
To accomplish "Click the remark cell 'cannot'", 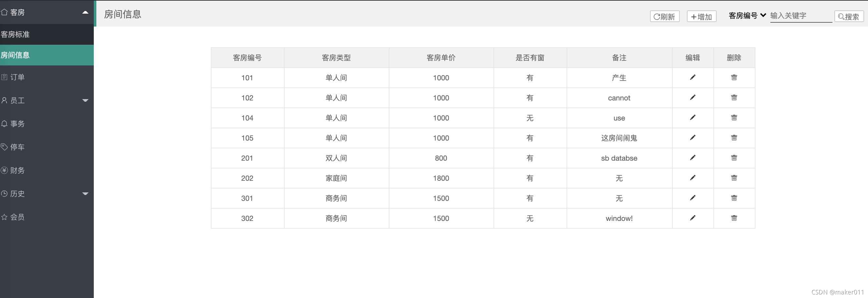I will click(x=619, y=98).
